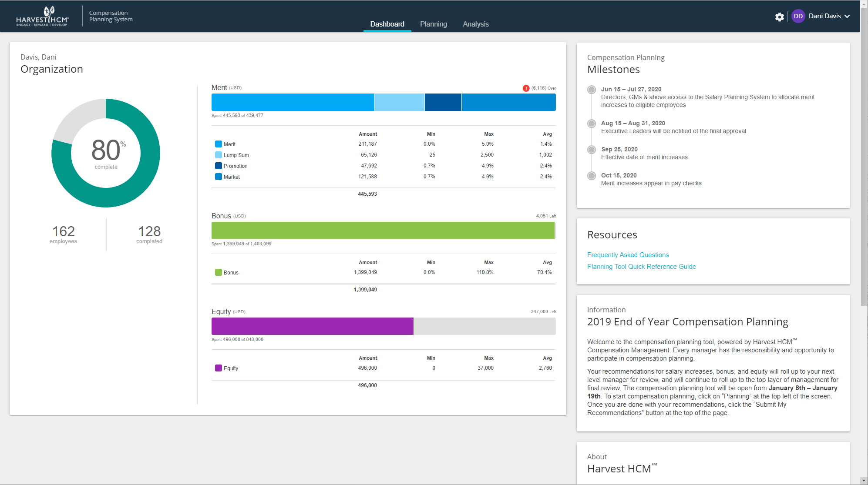The width and height of the screenshot is (868, 485).
Task: Expand the Dani Davis user dropdown
Action: pos(847,17)
